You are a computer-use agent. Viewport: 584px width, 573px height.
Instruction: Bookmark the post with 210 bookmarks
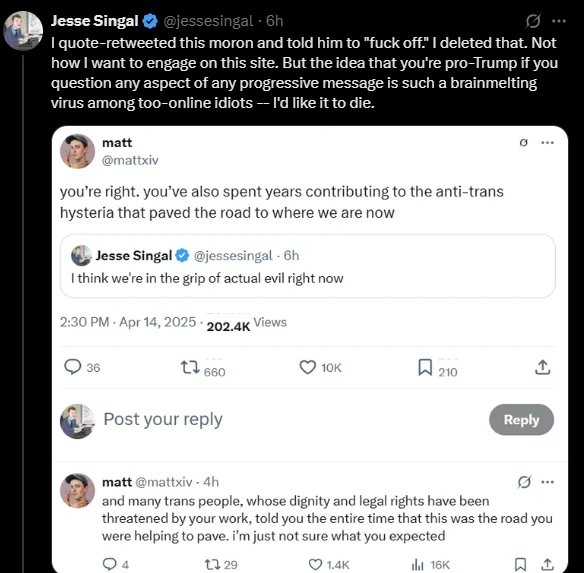click(425, 367)
